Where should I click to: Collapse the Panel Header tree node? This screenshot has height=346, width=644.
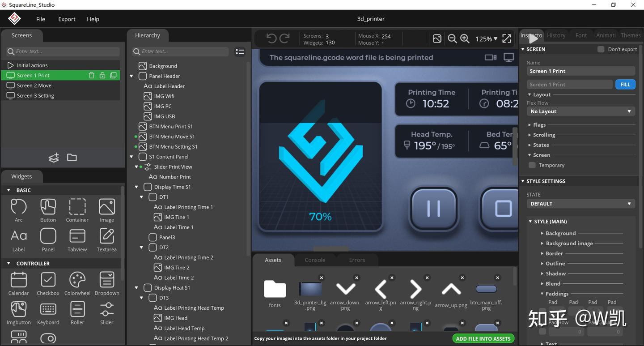tap(131, 76)
